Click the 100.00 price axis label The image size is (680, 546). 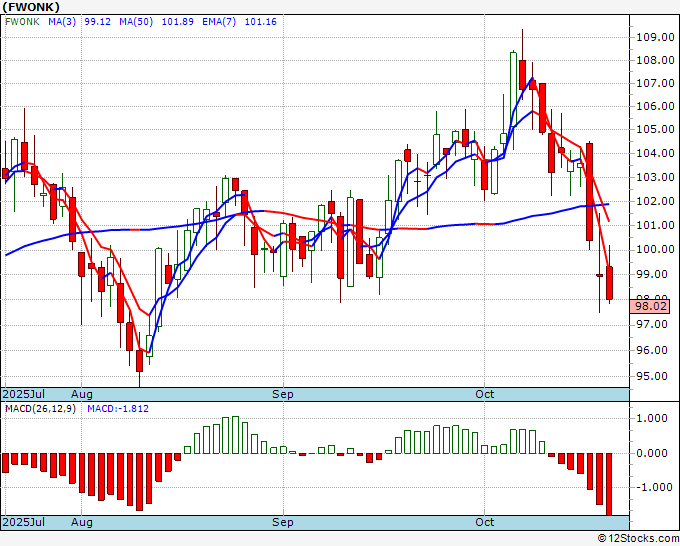point(655,249)
